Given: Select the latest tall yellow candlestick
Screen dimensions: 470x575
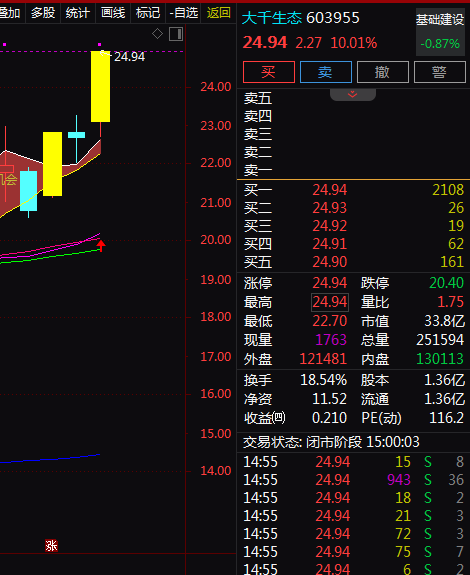Looking at the screenshot, I should (x=100, y=87).
